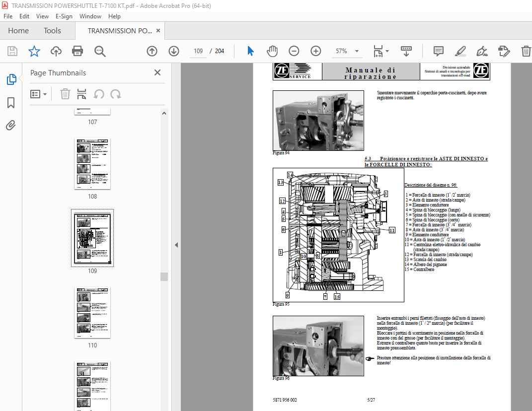
Task: Go to previous page arrow
Action: 152,51
